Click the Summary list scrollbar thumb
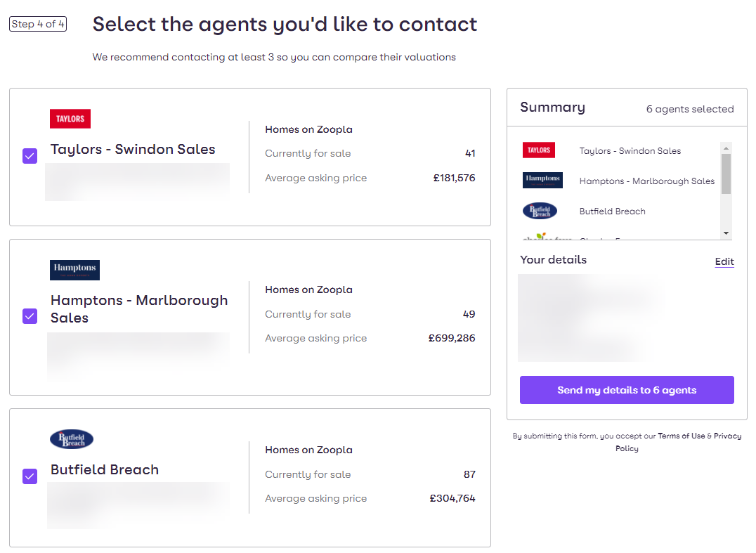The width and height of the screenshot is (756, 553). (x=726, y=174)
